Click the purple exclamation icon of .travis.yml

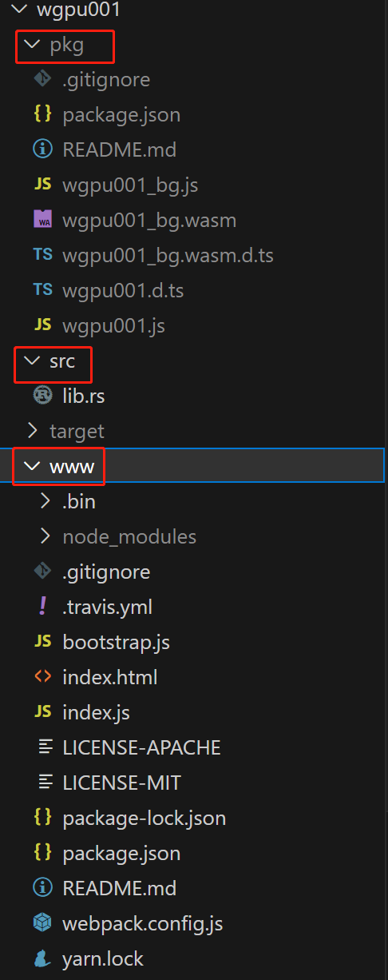[42, 607]
